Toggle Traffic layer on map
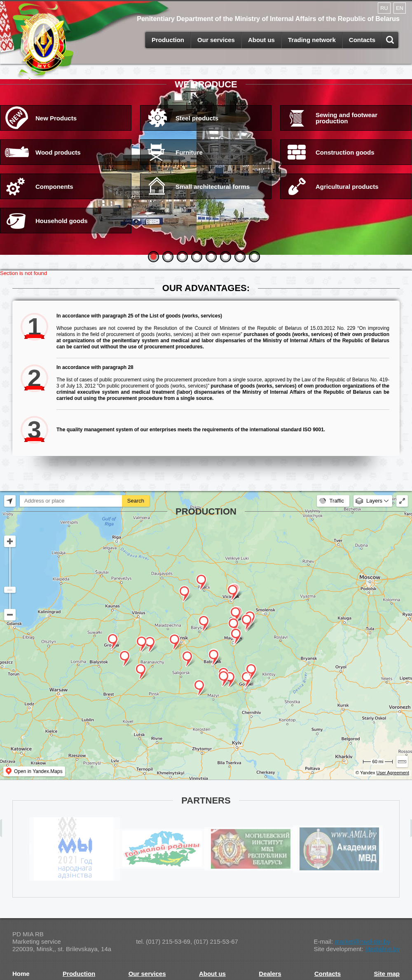The height and width of the screenshot is (980, 412). pyautogui.click(x=333, y=501)
